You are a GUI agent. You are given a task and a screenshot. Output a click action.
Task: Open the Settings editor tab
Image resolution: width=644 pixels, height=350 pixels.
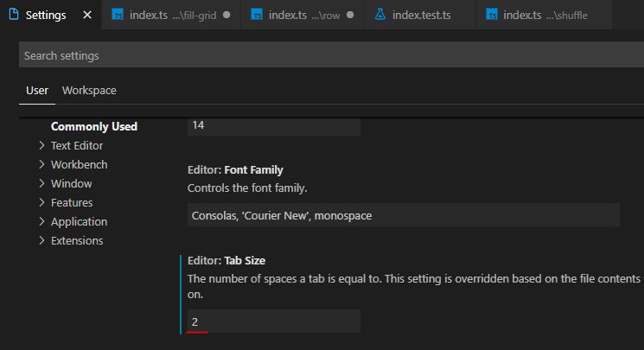[50, 15]
